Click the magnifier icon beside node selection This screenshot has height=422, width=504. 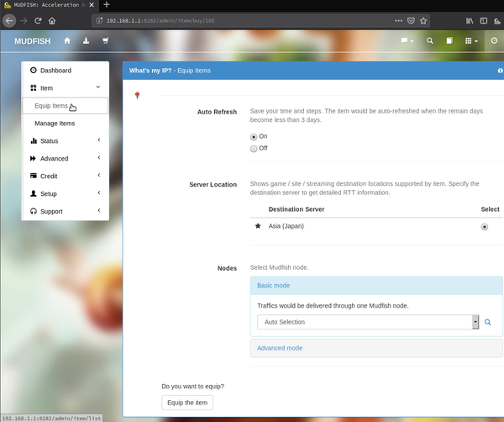tap(487, 322)
